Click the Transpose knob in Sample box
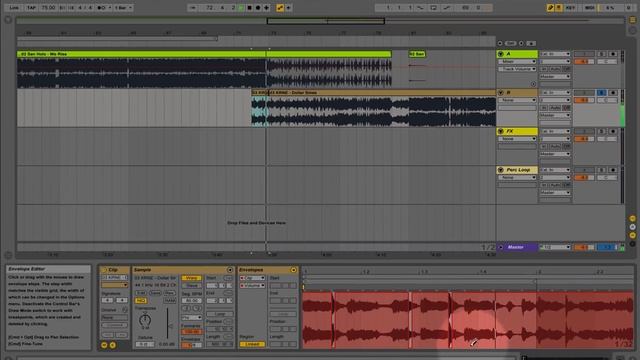Viewport: 640px width, 360px height. click(x=145, y=320)
